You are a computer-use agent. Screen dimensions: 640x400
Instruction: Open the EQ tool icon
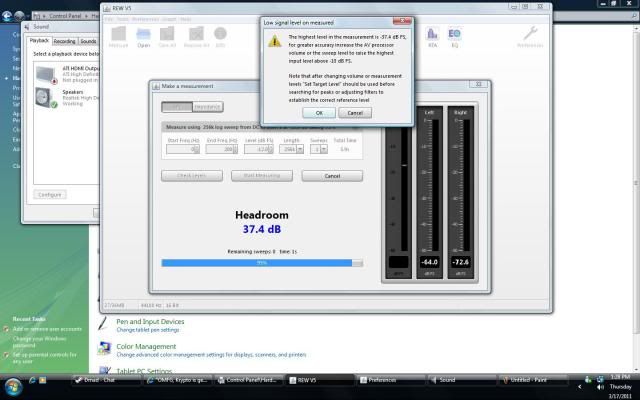coord(455,38)
